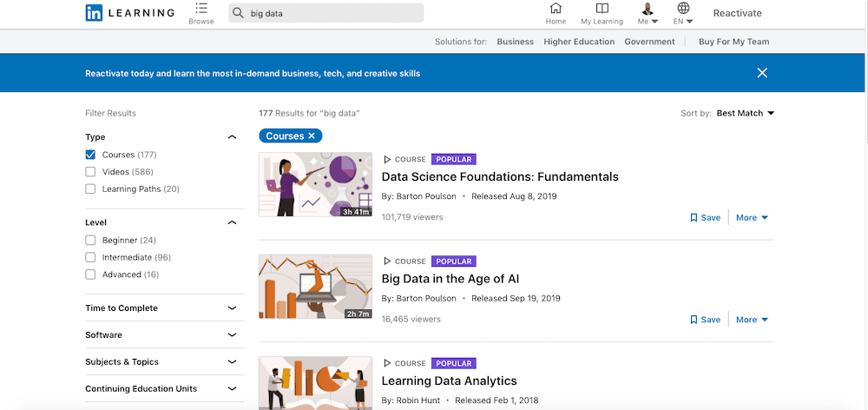The height and width of the screenshot is (410, 868).
Task: Dismiss the blue Reactivate banner
Action: pos(762,73)
